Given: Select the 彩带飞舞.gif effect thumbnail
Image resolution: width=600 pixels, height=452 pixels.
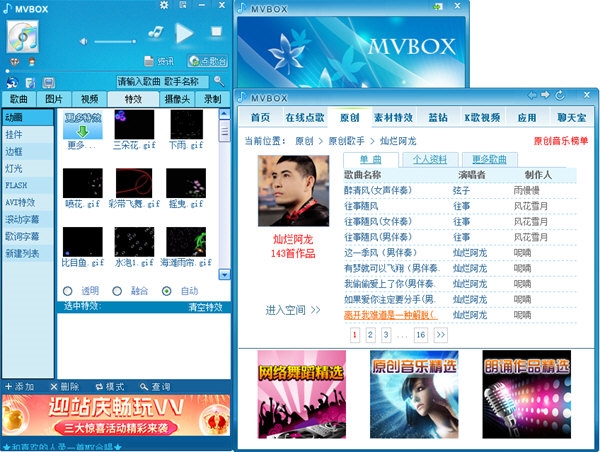Looking at the screenshot, I should [134, 183].
